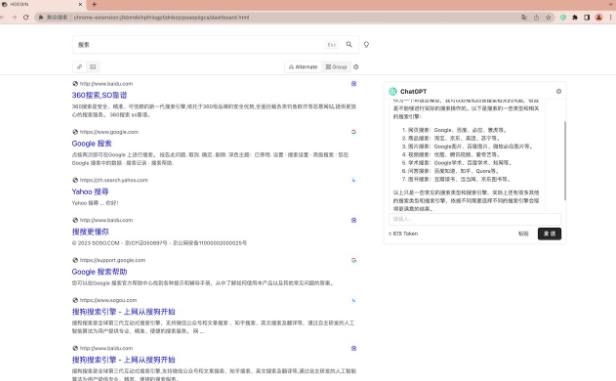Click the support.google.com URL text
The height and width of the screenshot is (381, 616).
[x=113, y=260]
